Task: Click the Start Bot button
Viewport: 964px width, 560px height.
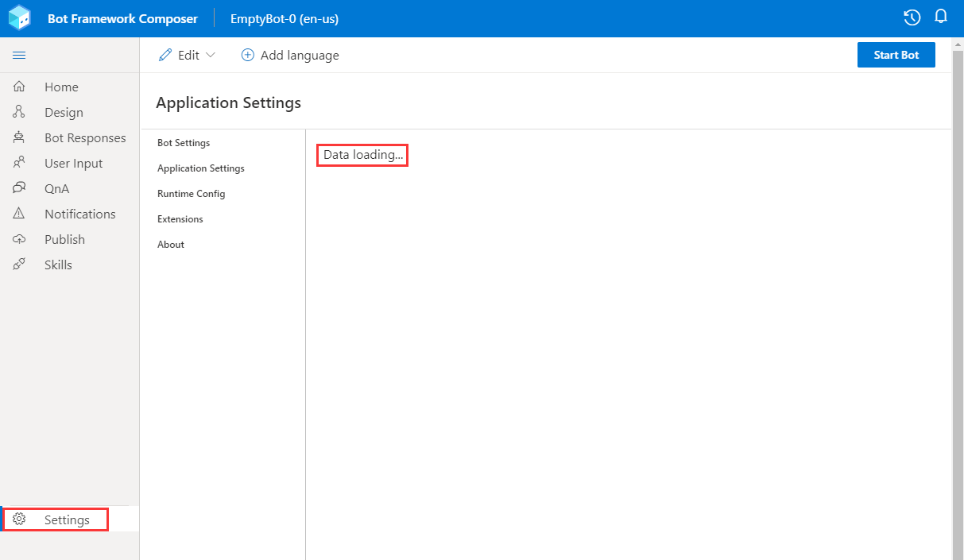Action: point(896,55)
